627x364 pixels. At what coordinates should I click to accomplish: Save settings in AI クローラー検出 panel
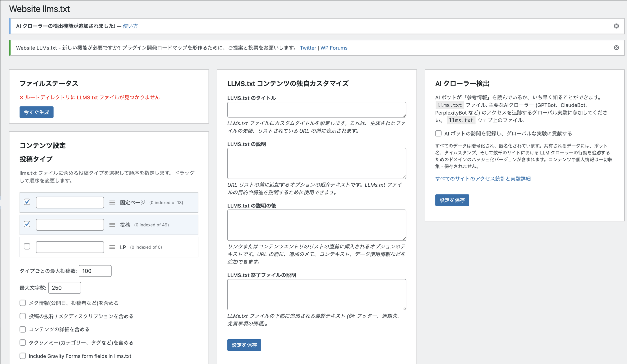click(x=452, y=200)
